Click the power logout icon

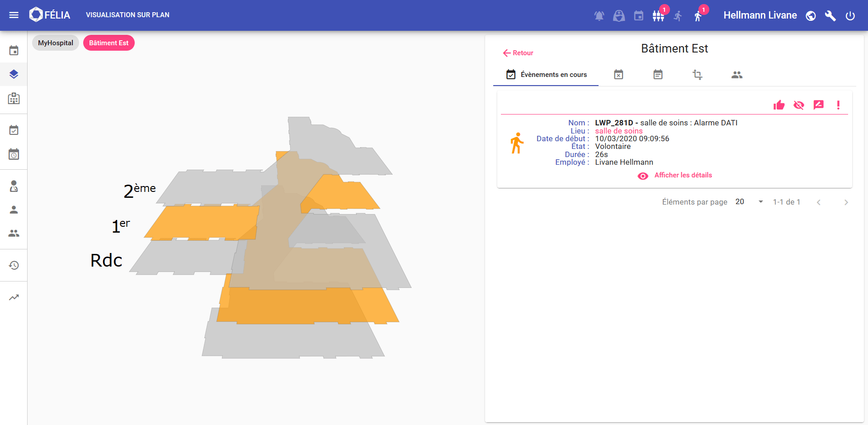(x=850, y=16)
